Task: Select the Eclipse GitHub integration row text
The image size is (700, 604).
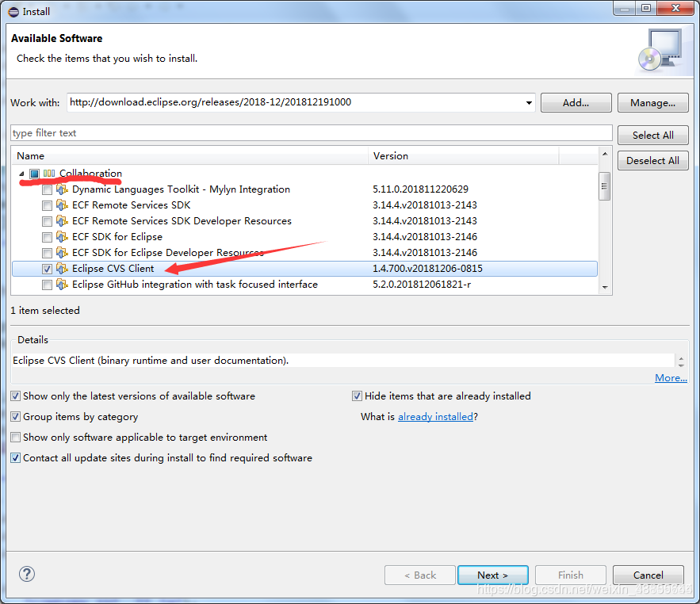Action: (x=195, y=285)
